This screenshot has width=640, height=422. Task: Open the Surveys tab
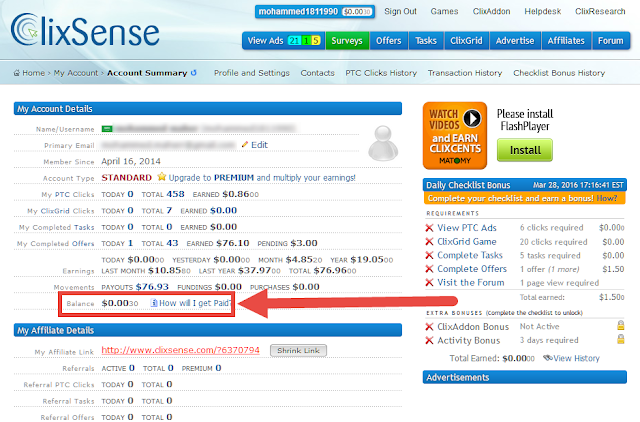(x=347, y=41)
